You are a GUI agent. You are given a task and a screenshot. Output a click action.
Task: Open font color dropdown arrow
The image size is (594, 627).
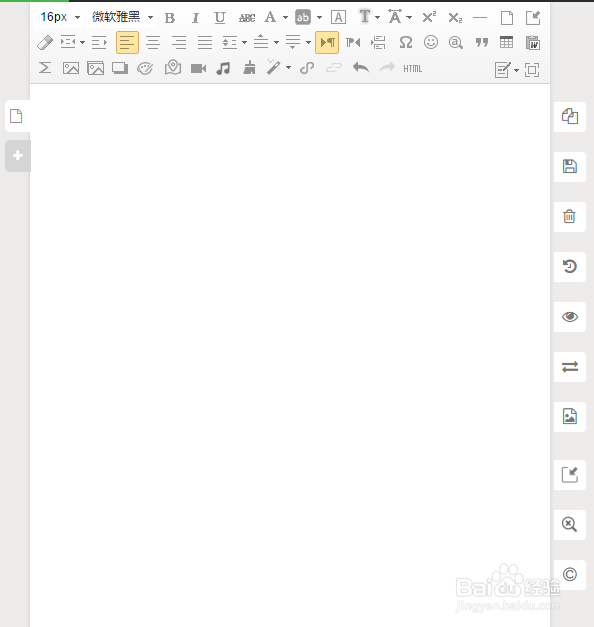coord(285,18)
